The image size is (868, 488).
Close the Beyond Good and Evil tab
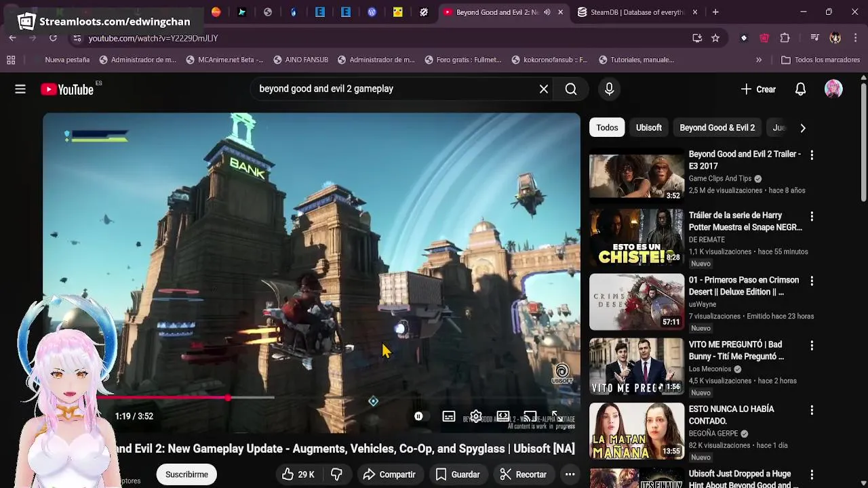click(561, 12)
